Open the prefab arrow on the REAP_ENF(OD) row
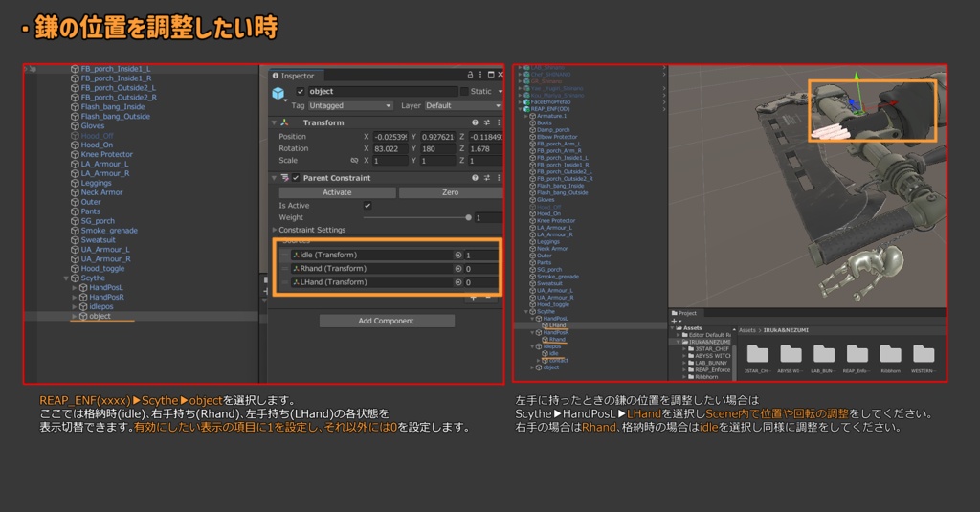Viewport: 980px width, 512px height. 664,109
